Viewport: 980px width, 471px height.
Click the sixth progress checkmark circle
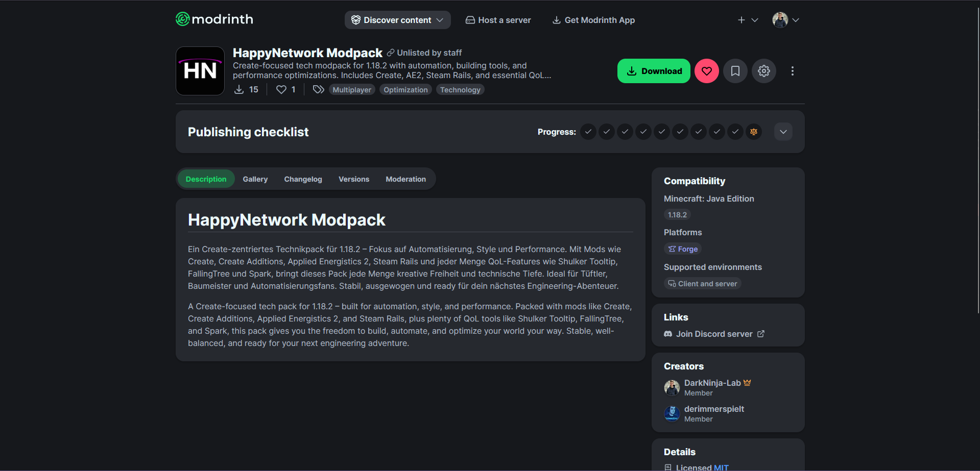pyautogui.click(x=680, y=132)
